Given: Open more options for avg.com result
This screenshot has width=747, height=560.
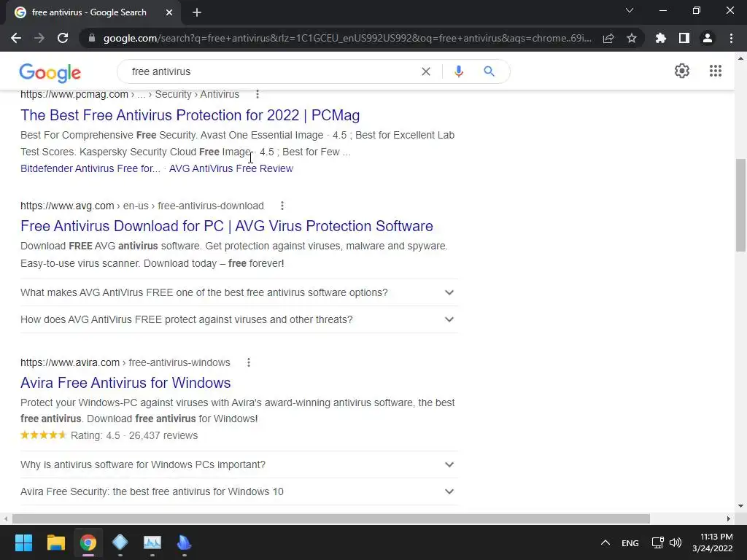Looking at the screenshot, I should coord(282,206).
